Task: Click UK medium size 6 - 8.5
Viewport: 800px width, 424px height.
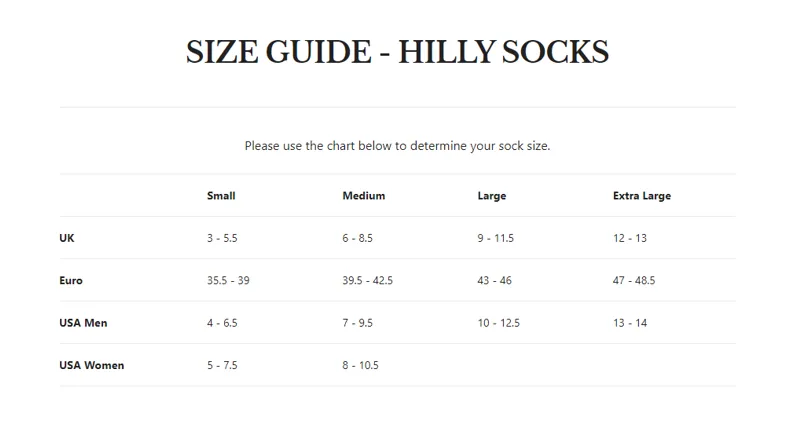Action: tap(358, 238)
